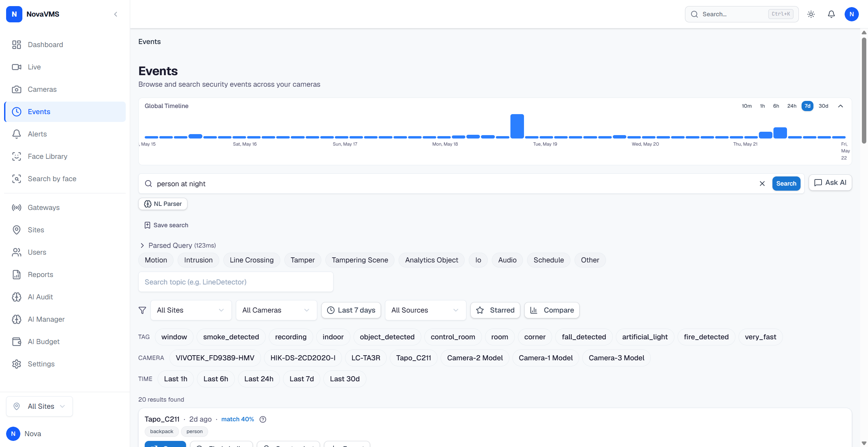Open notifications bell icon
This screenshot has width=868, height=447.
[831, 14]
